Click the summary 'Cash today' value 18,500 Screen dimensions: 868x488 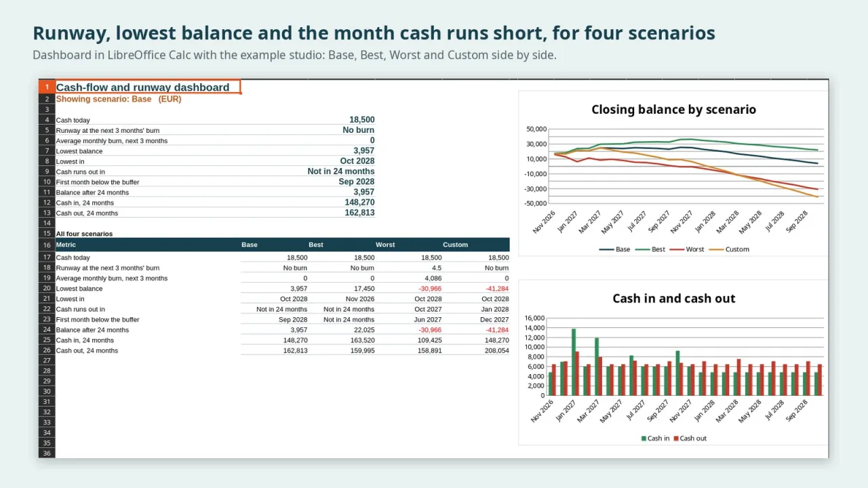tap(361, 119)
